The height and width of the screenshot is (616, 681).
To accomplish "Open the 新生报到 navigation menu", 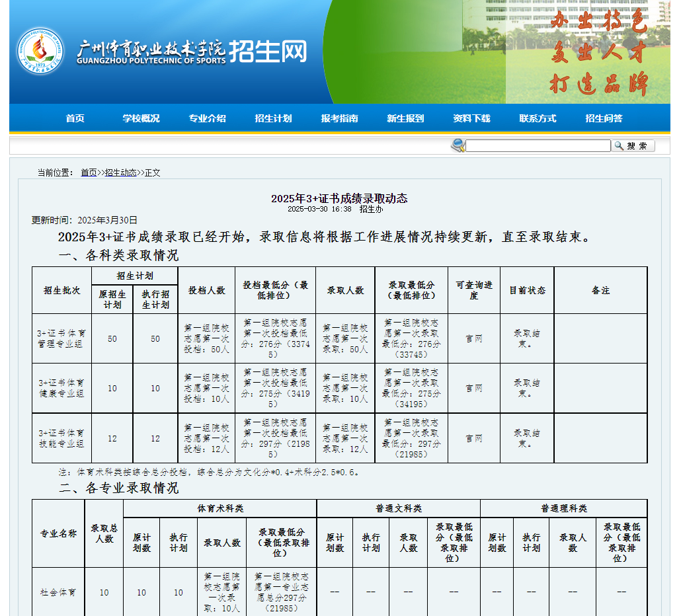I will tap(405, 118).
